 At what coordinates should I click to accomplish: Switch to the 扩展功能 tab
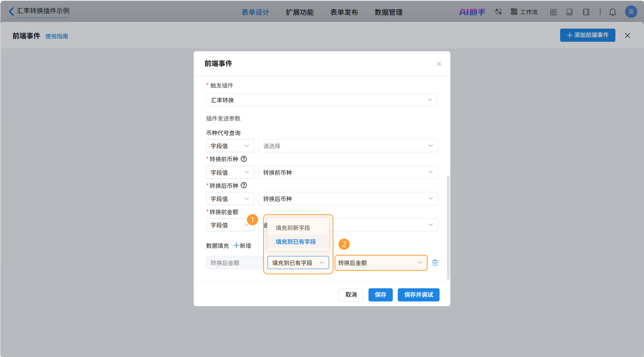pyautogui.click(x=299, y=12)
